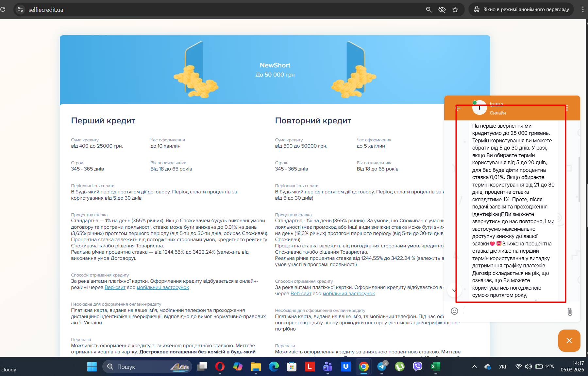Click 'до 10 хвилин' processing time value
The width and height of the screenshot is (588, 376).
165,146
